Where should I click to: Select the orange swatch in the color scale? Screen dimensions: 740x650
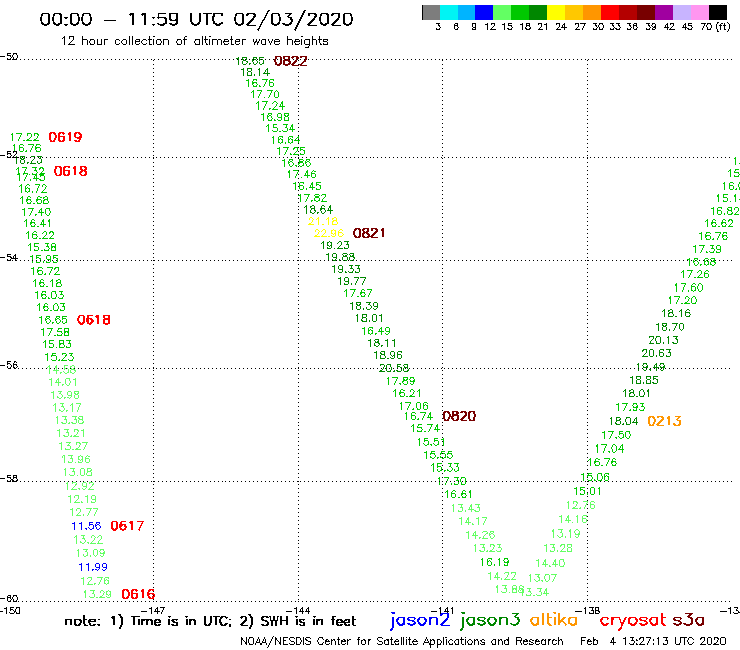point(592,12)
